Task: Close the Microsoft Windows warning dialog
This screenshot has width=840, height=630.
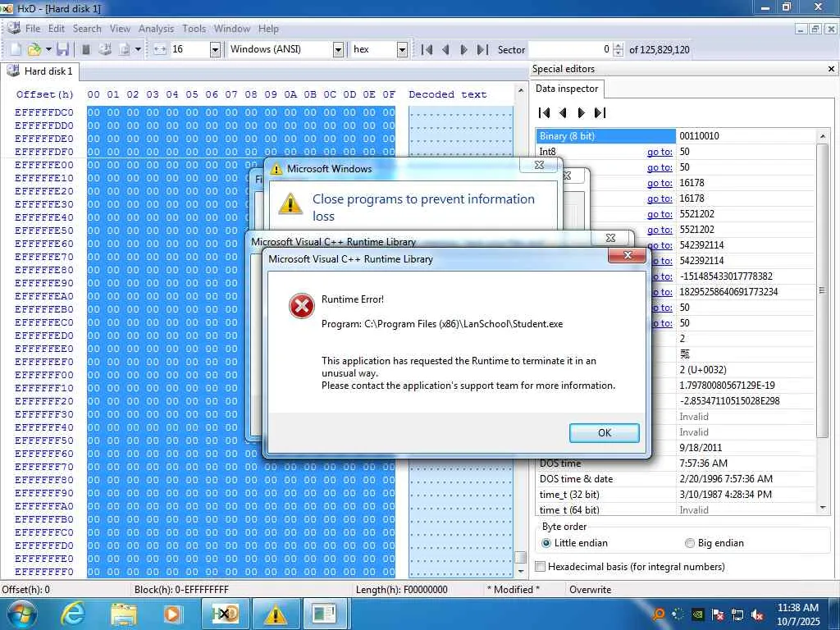Action: pyautogui.click(x=540, y=165)
